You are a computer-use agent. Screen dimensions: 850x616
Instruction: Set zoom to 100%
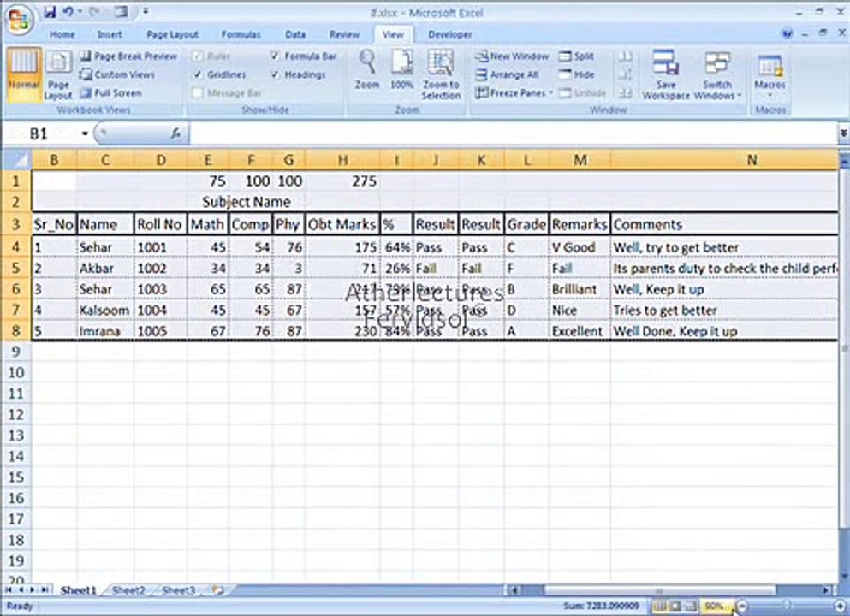(x=401, y=69)
